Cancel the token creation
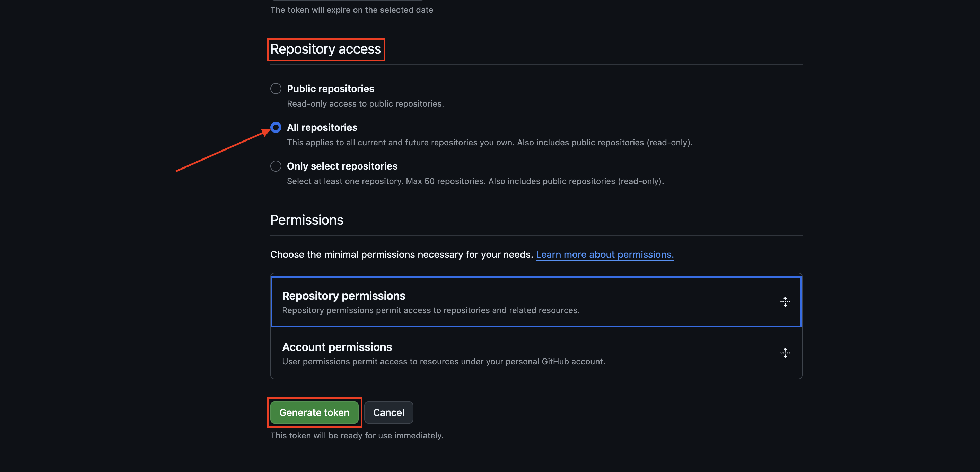 (388, 412)
